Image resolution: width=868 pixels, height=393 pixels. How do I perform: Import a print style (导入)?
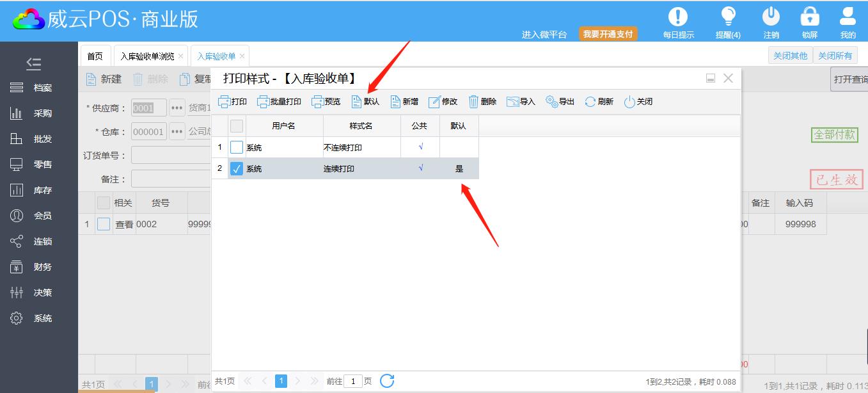click(x=521, y=102)
